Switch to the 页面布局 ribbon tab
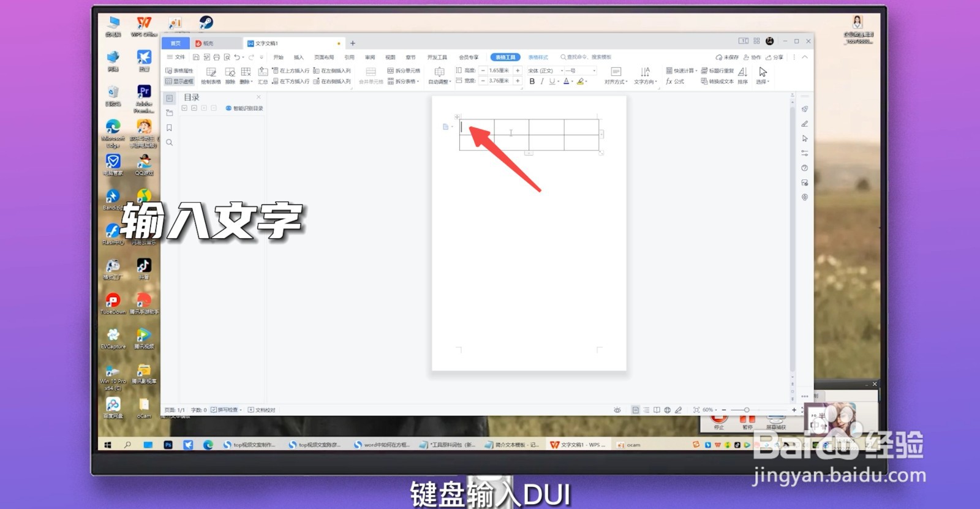 (324, 57)
